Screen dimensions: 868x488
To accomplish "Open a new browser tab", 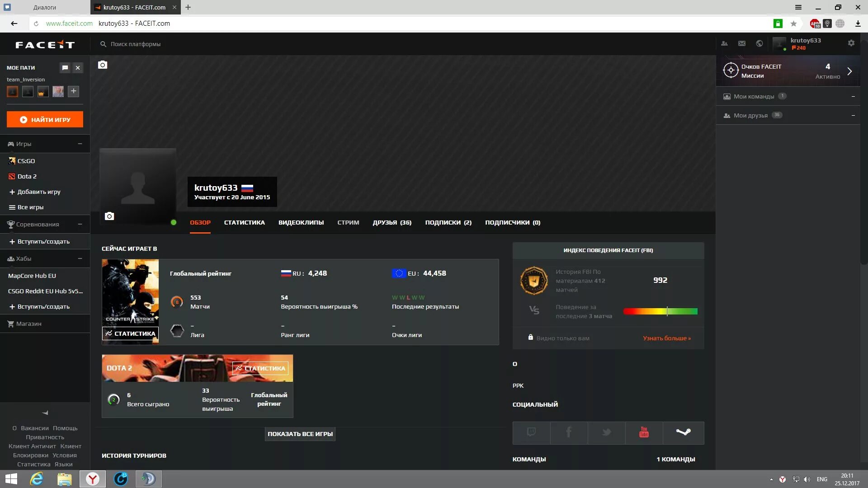I will coord(188,7).
